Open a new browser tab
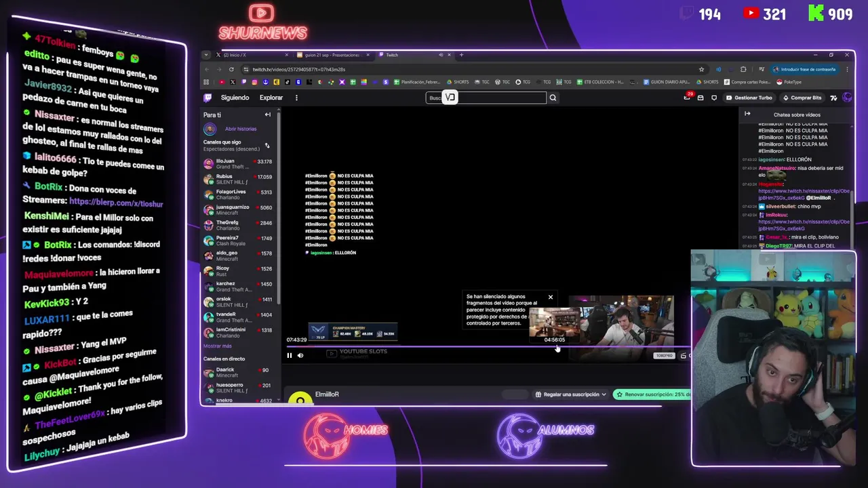 (461, 55)
